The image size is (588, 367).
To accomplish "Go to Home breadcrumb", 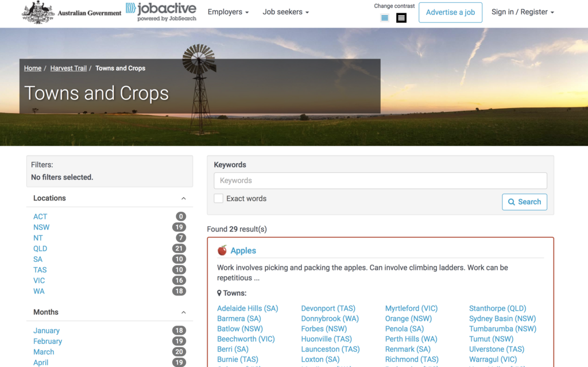I will tap(33, 68).
